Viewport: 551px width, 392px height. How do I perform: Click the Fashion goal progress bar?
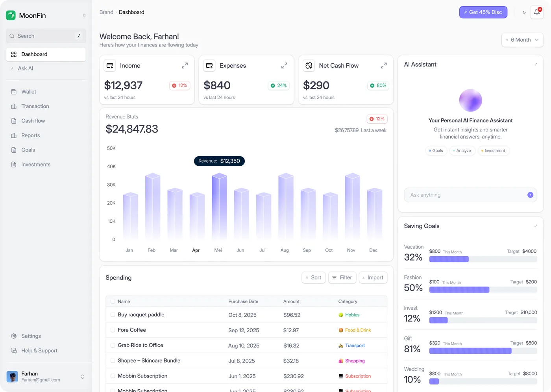[483, 290]
